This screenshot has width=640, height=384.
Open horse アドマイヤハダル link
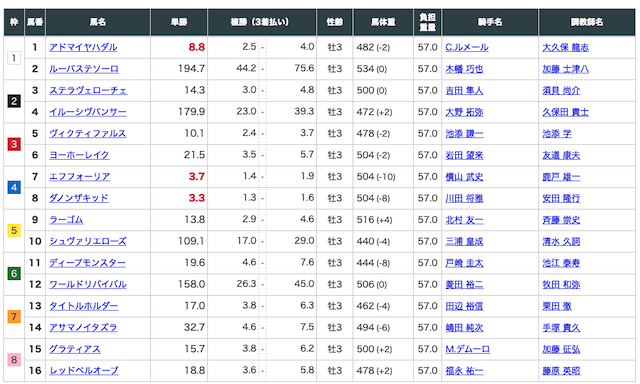(x=83, y=47)
